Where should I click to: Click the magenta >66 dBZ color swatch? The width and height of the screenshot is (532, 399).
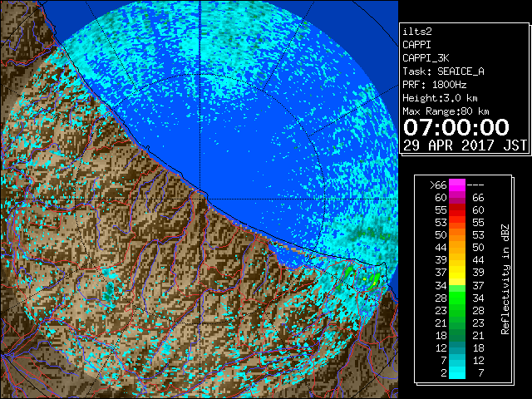[x=457, y=185]
